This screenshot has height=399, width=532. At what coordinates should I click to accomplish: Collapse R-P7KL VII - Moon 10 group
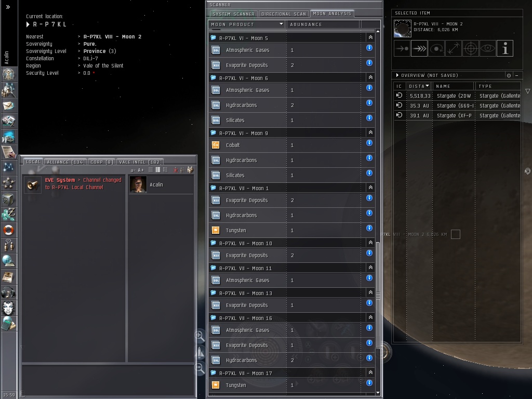(370, 243)
